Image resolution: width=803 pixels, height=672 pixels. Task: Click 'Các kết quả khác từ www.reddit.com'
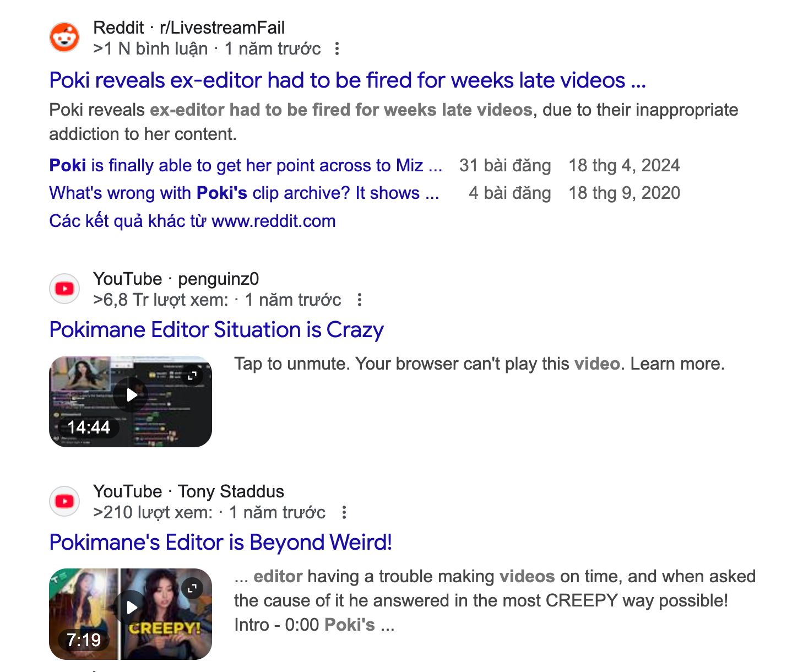tap(193, 221)
